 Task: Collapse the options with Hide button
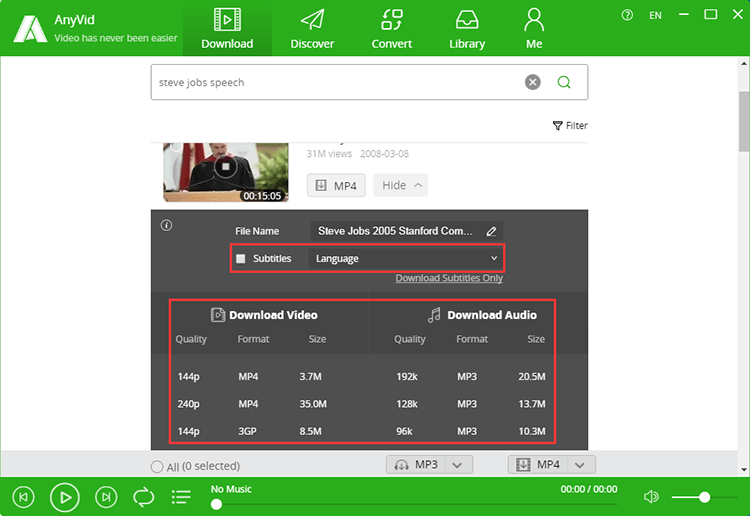[x=400, y=186]
